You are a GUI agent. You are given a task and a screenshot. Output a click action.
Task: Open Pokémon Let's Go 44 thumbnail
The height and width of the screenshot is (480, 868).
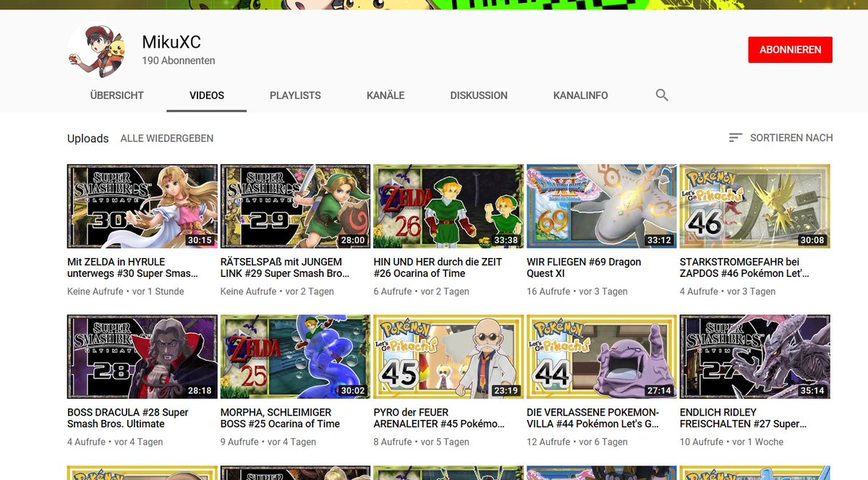tap(602, 356)
